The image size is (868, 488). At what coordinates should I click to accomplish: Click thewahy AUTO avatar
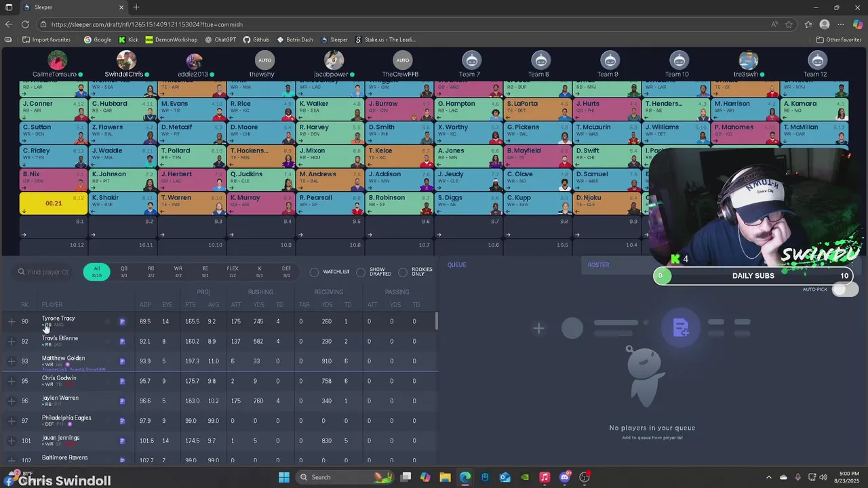tap(264, 60)
